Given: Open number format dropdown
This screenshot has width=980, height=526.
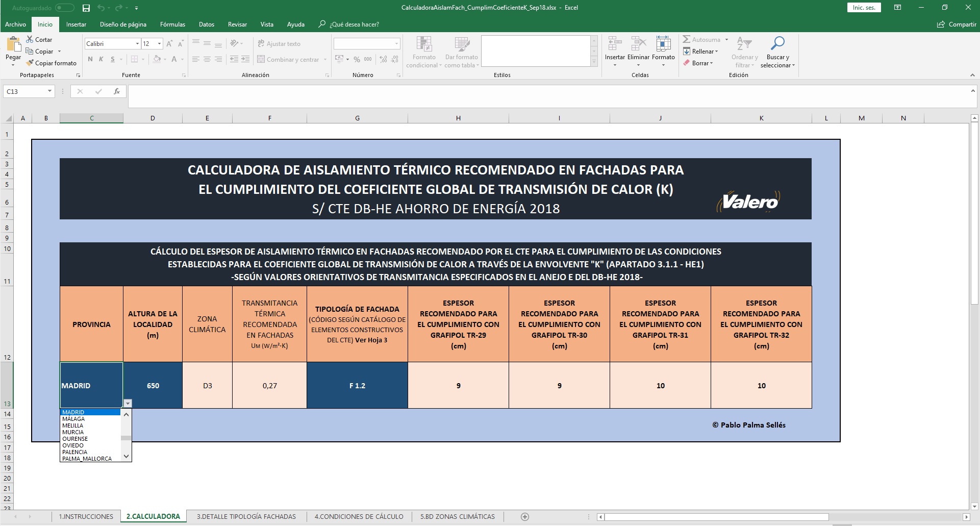Looking at the screenshot, I should point(396,44).
